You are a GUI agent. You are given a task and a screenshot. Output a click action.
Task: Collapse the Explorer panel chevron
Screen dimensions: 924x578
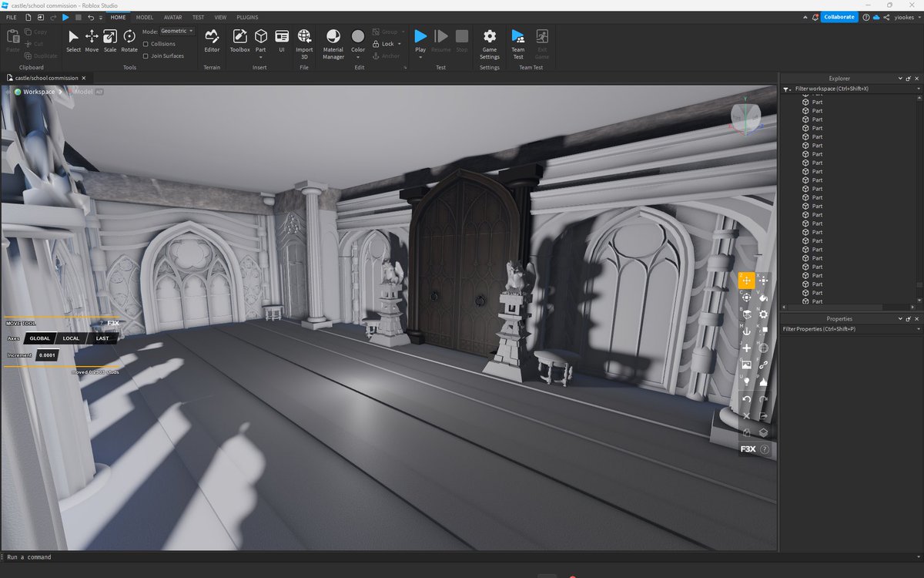pos(899,79)
